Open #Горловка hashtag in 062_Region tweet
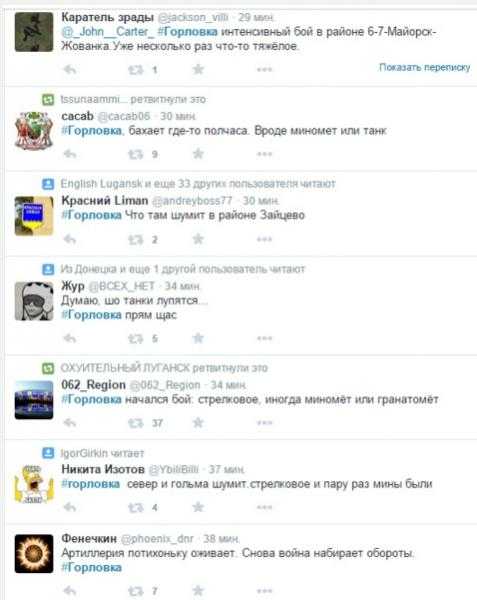 tap(91, 399)
